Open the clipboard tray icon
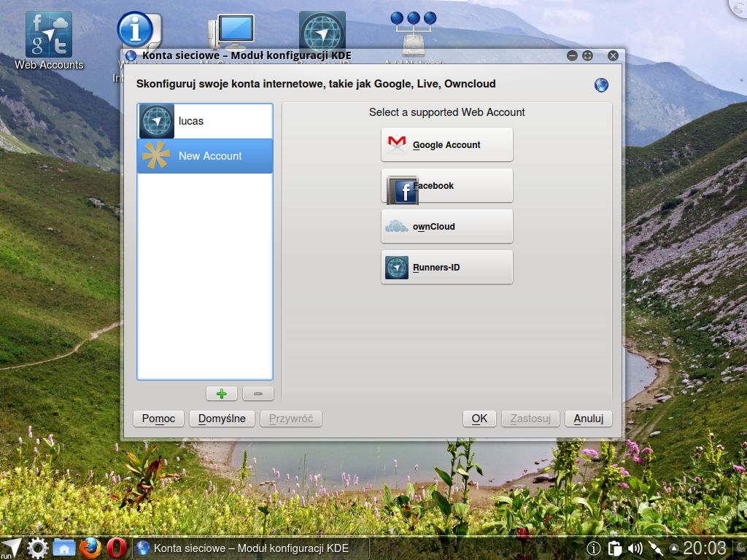 click(614, 548)
